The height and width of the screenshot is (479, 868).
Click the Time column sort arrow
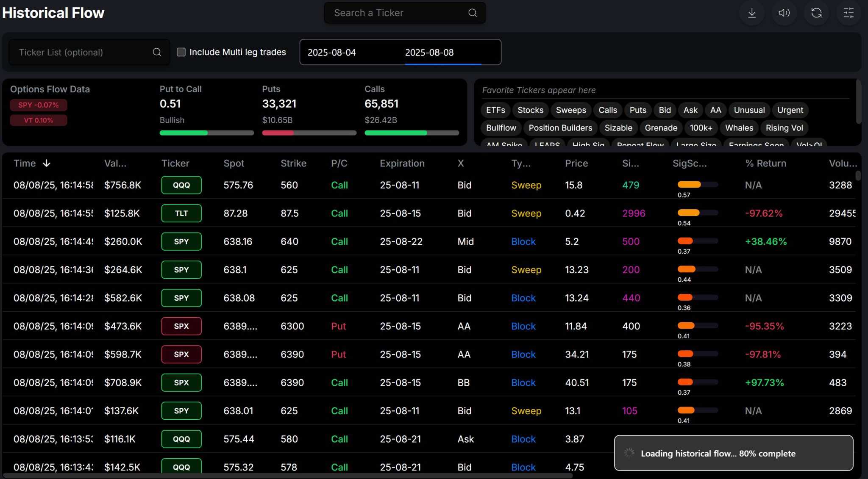(47, 163)
